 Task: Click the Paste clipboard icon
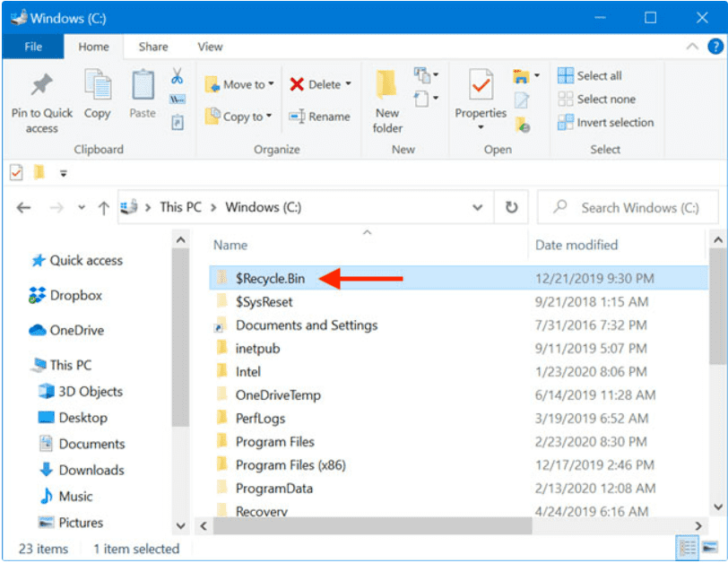coord(143,84)
